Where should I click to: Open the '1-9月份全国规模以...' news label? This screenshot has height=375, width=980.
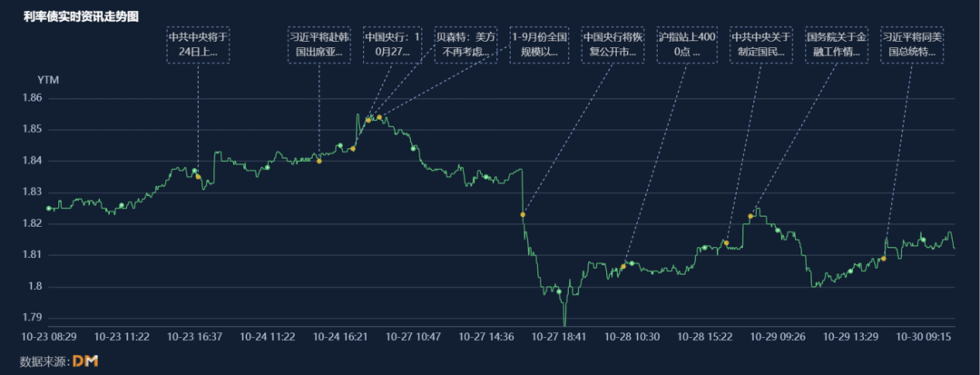540,44
